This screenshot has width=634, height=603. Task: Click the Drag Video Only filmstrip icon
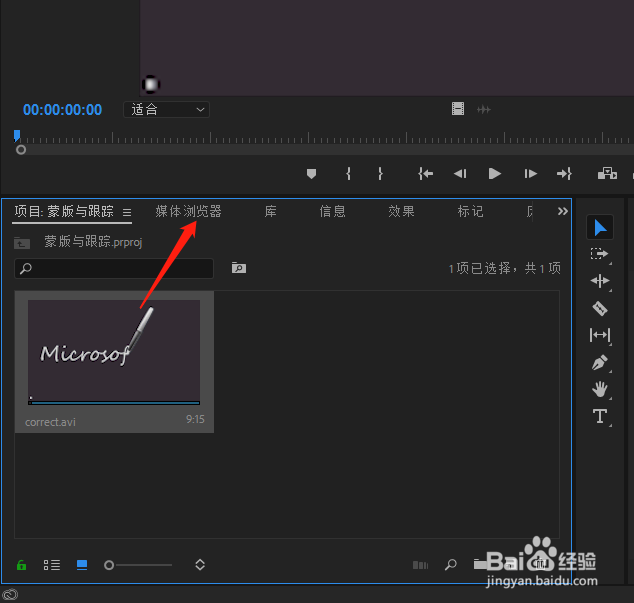(x=458, y=109)
